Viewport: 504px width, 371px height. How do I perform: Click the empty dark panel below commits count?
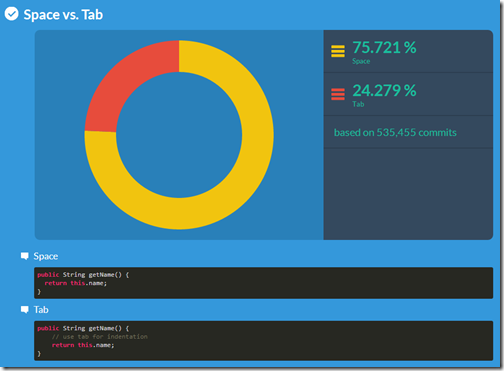[408, 193]
